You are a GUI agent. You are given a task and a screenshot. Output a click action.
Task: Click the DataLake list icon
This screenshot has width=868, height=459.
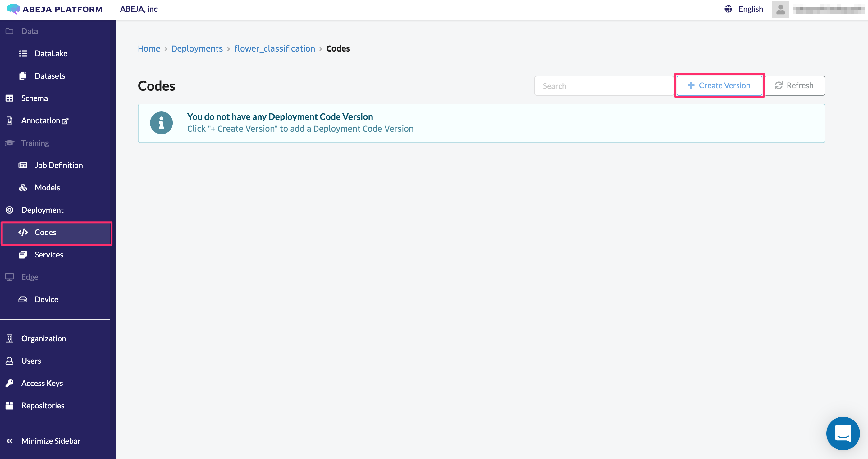click(23, 53)
